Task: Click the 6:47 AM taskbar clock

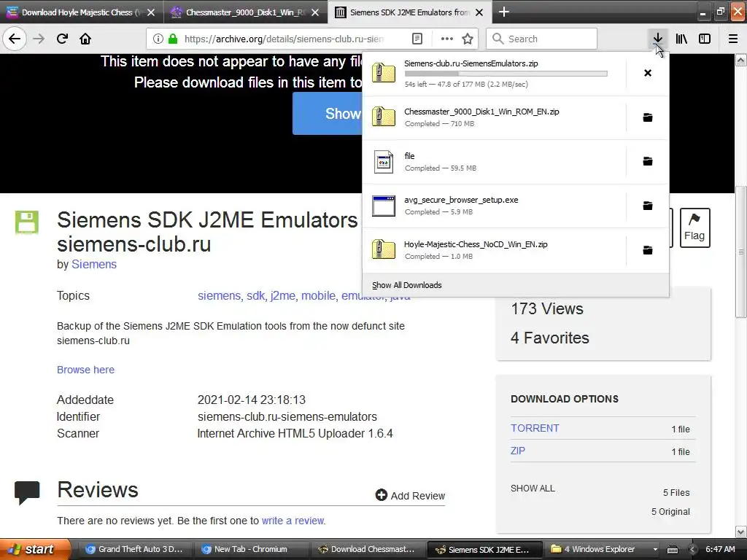Action: click(x=720, y=549)
